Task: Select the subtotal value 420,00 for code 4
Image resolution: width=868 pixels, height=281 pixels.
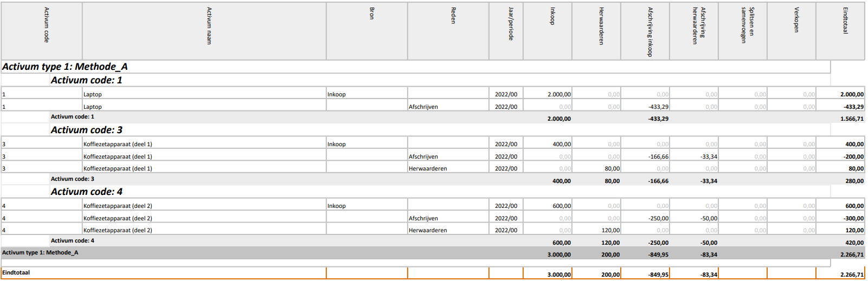Action: pyautogui.click(x=854, y=243)
